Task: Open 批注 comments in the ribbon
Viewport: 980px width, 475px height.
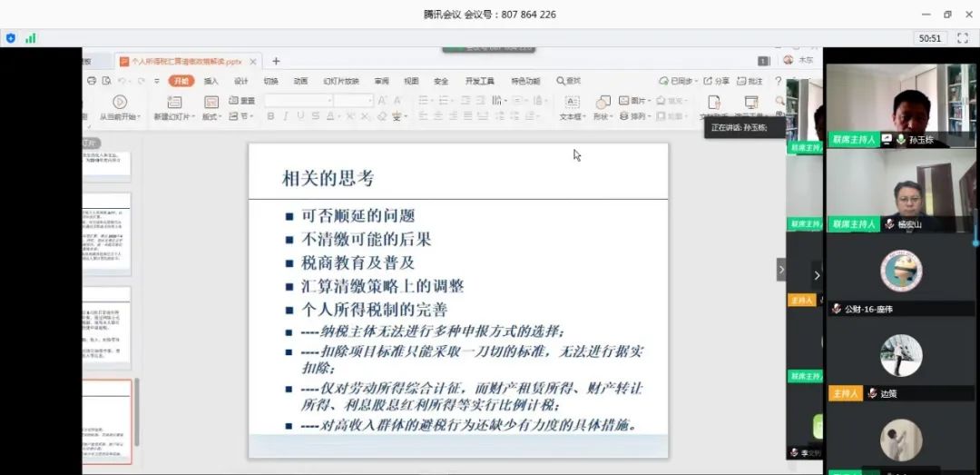Action: [x=750, y=81]
